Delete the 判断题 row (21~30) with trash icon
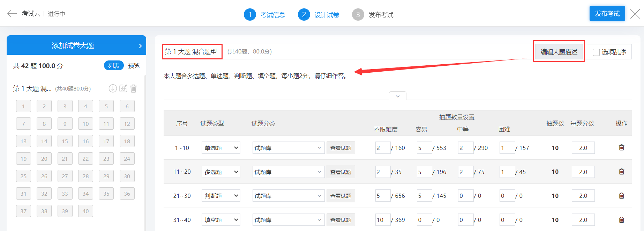This screenshot has height=231, width=644. [621, 196]
